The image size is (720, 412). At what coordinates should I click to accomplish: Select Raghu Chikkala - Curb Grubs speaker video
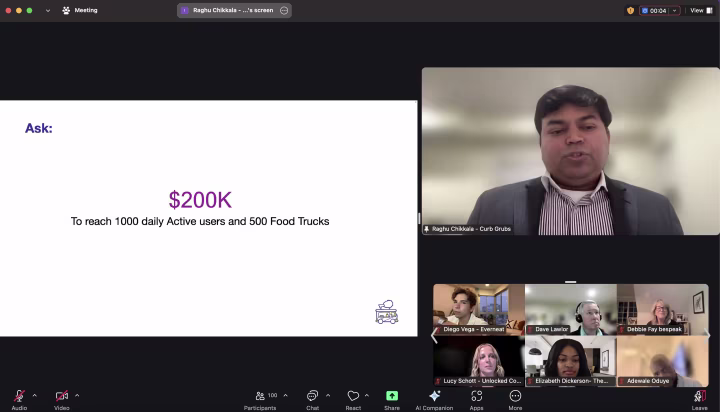click(x=571, y=151)
